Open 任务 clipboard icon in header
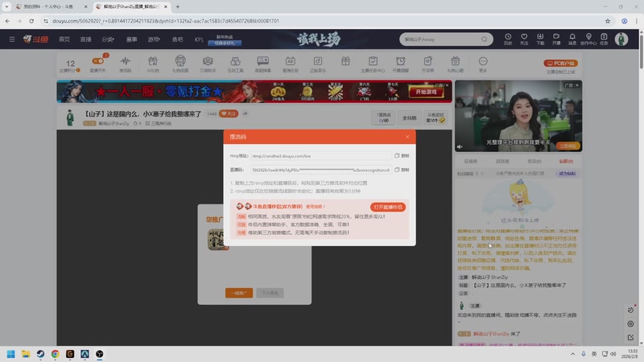Viewport: 644px width, 362px height. (604, 39)
